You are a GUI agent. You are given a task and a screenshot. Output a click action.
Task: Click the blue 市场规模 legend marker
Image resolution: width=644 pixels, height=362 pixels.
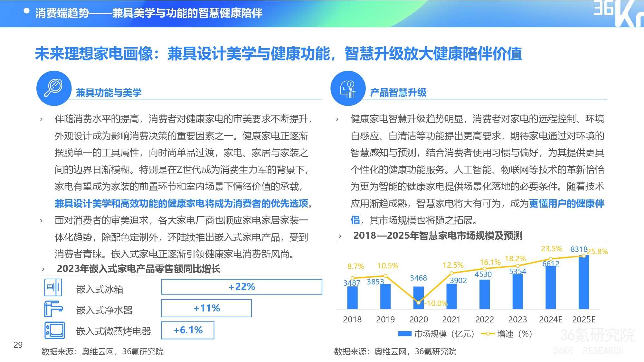coord(405,334)
